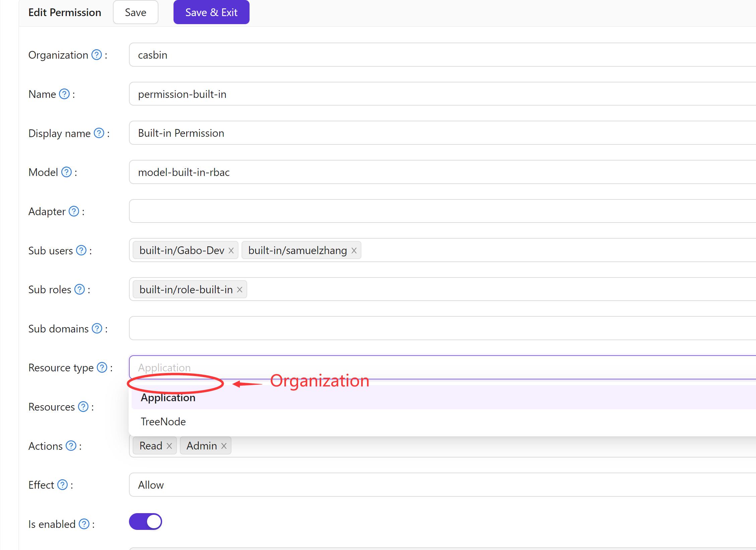This screenshot has width=756, height=550.
Task: Disable the Is enabled switch
Action: (145, 521)
